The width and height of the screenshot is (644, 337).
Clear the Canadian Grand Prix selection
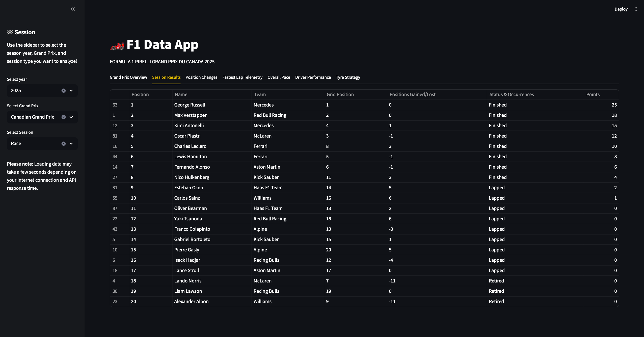64,117
